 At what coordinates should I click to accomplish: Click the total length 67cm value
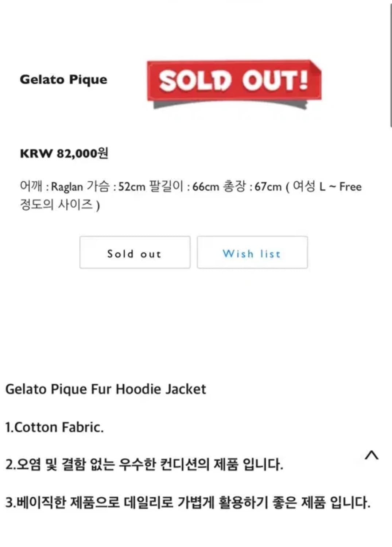pos(268,187)
